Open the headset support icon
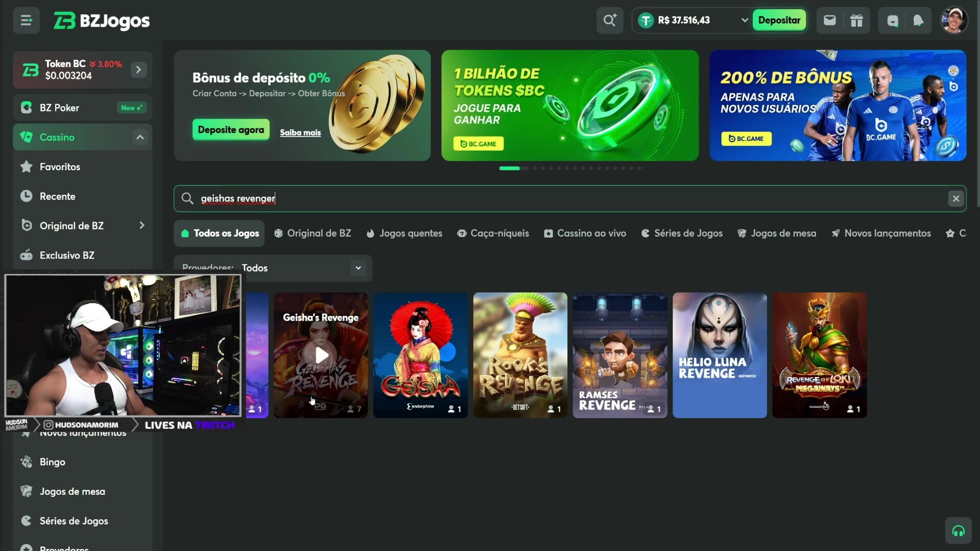The image size is (980, 551). pos(958,531)
